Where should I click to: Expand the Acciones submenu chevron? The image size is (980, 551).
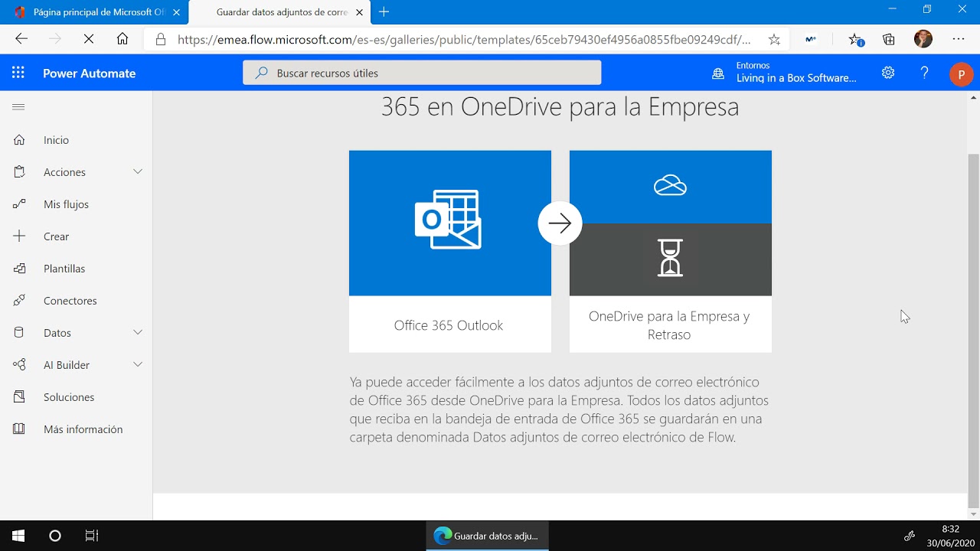(138, 171)
